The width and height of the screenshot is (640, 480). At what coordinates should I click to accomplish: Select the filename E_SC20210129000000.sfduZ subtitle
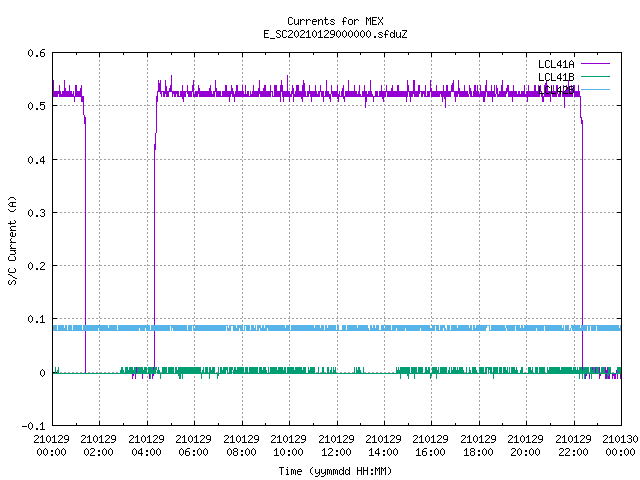[x=335, y=34]
